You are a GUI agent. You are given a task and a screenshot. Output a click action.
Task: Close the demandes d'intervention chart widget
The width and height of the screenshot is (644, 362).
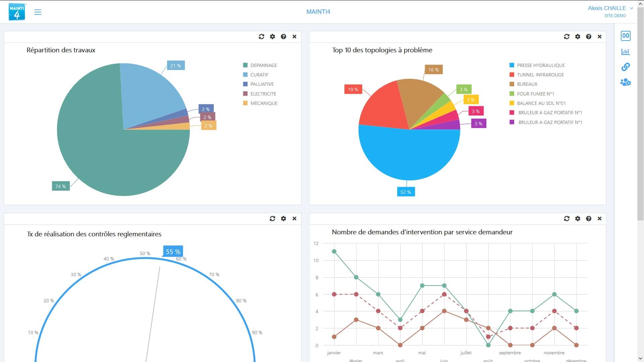(600, 219)
